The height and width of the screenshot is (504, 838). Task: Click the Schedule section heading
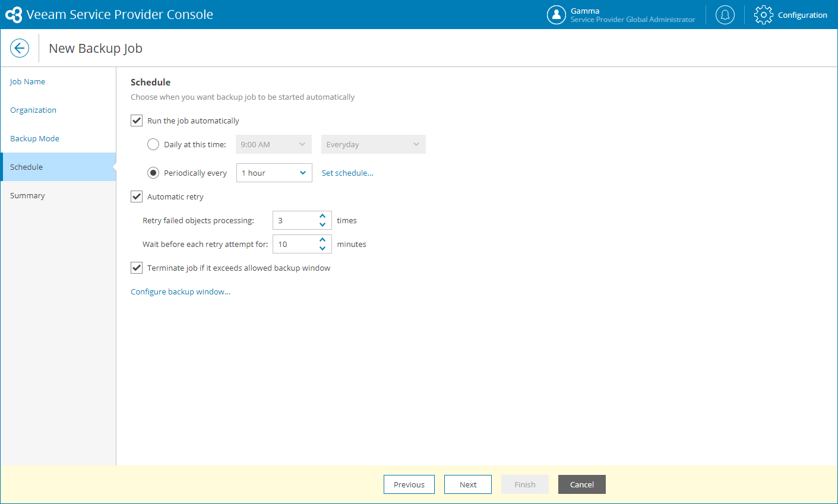coord(151,82)
